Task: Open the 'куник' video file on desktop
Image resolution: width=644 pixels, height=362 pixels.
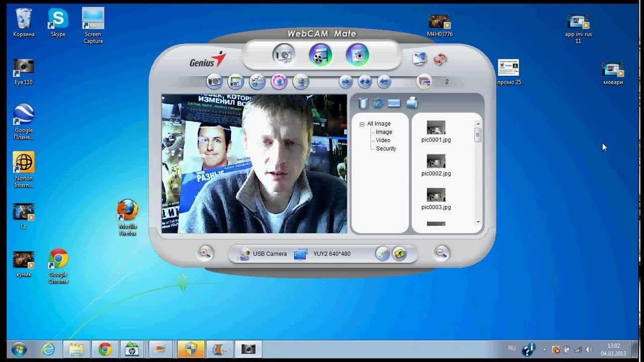Action: (x=24, y=264)
